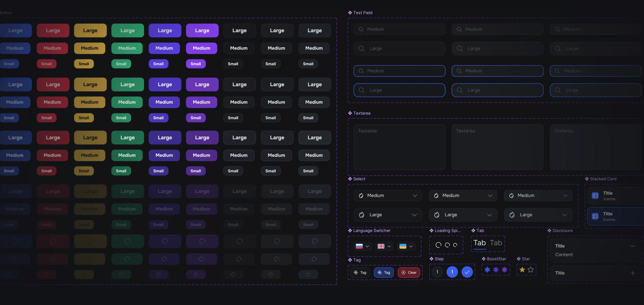Click the circled x icon on the Clear chip
644x305 pixels.
[x=403, y=273]
